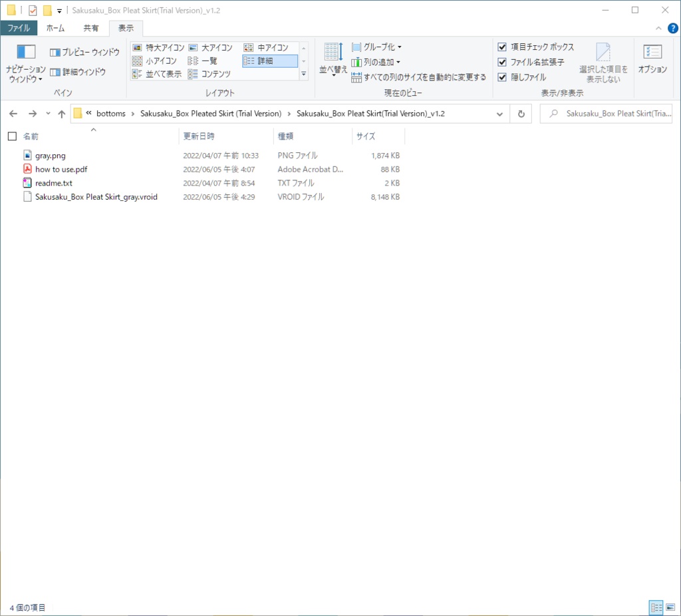Screen dimensions: 681x616
Task: Switch layout to コンテンツ view
Action: [x=209, y=74]
